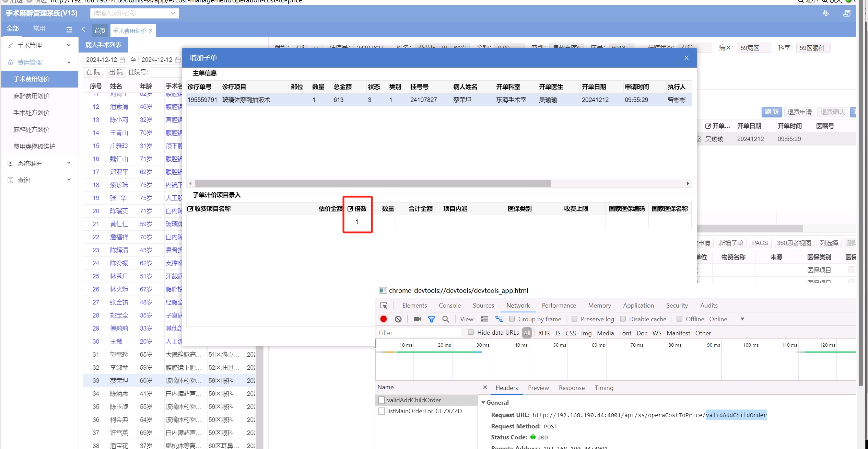Click the 刷新 refresh button
This screenshot has height=449, width=868.
pos(771,112)
